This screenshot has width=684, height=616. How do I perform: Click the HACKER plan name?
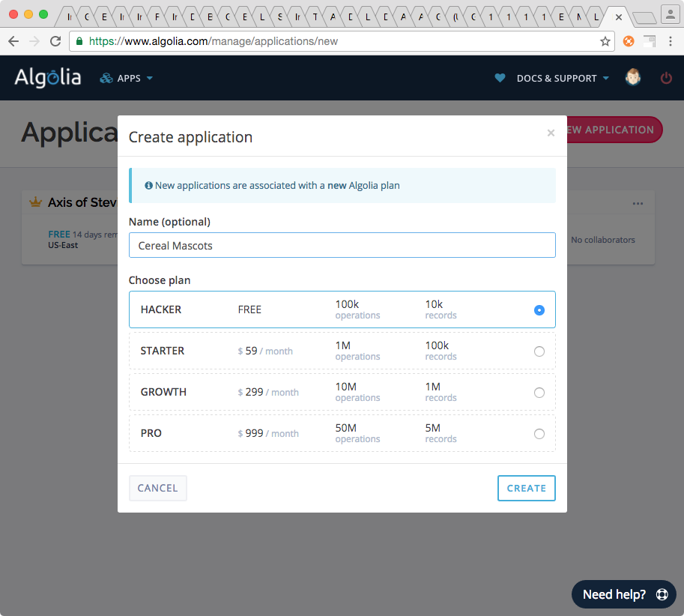(x=160, y=309)
